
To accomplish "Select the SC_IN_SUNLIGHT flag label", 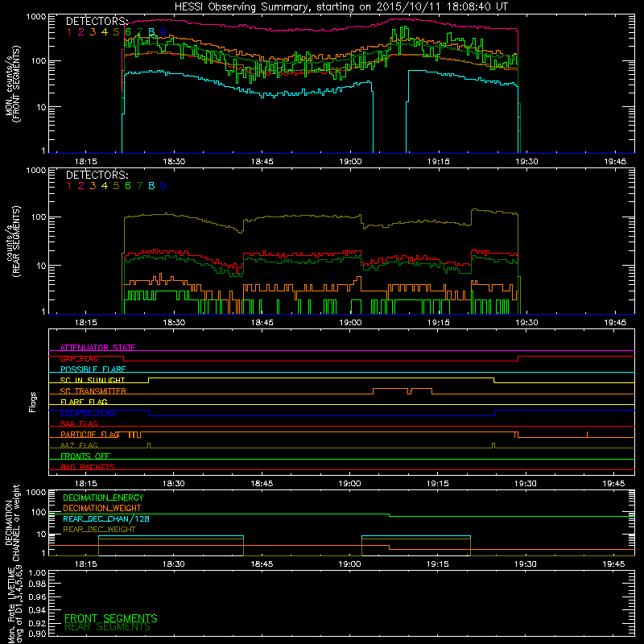I will [x=93, y=380].
